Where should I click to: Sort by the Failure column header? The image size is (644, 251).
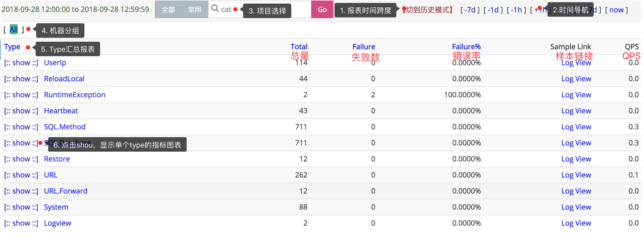click(364, 47)
